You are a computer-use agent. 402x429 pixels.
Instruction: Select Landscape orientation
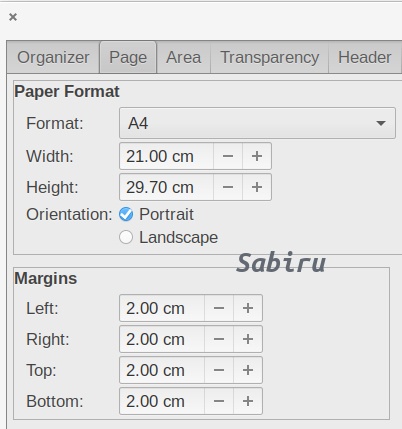[x=126, y=237]
